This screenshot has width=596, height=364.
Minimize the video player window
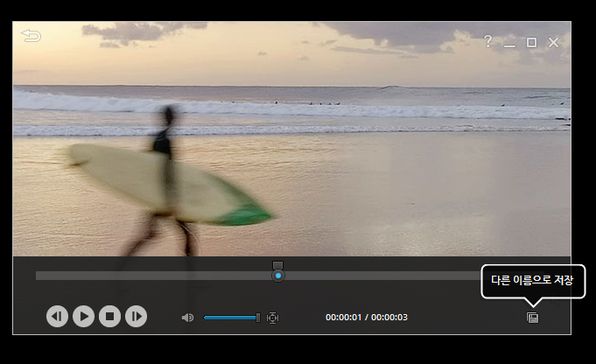pyautogui.click(x=509, y=46)
